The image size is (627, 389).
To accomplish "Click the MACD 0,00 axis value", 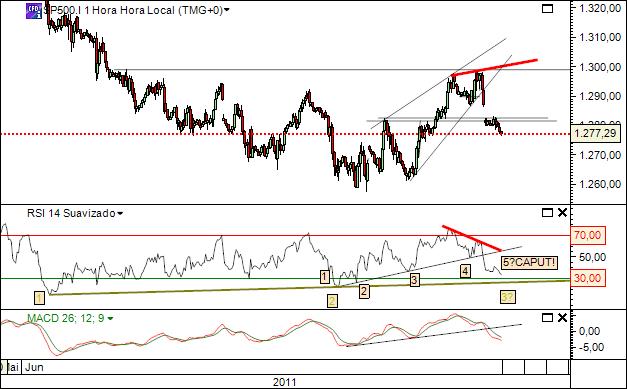I will [x=589, y=331].
